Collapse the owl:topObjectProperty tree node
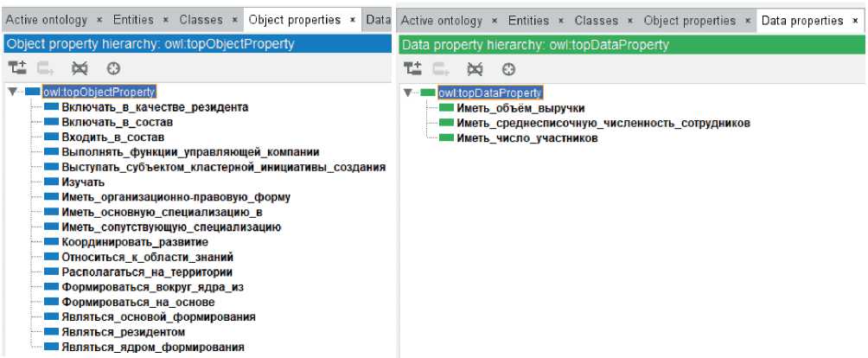This screenshot has height=358, width=868. coord(11,92)
